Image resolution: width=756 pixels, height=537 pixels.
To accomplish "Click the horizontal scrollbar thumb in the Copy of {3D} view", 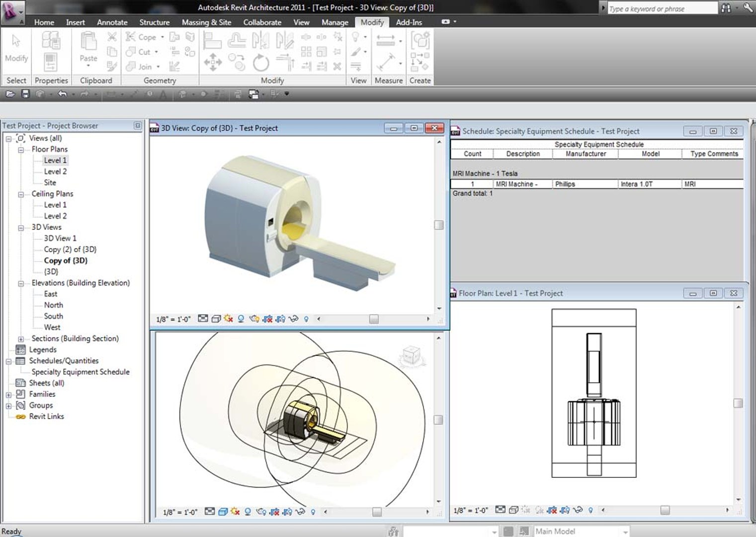I will tap(374, 319).
